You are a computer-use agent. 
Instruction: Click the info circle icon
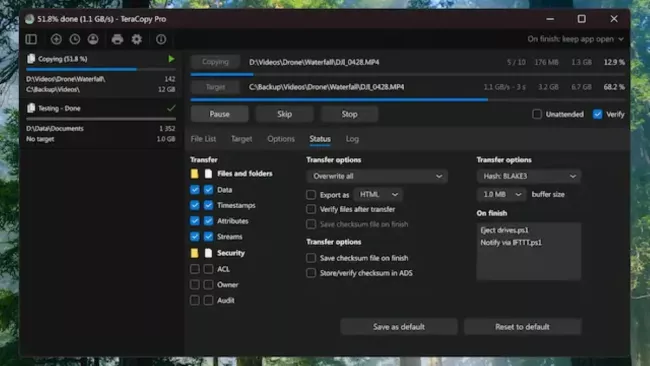[x=161, y=39]
